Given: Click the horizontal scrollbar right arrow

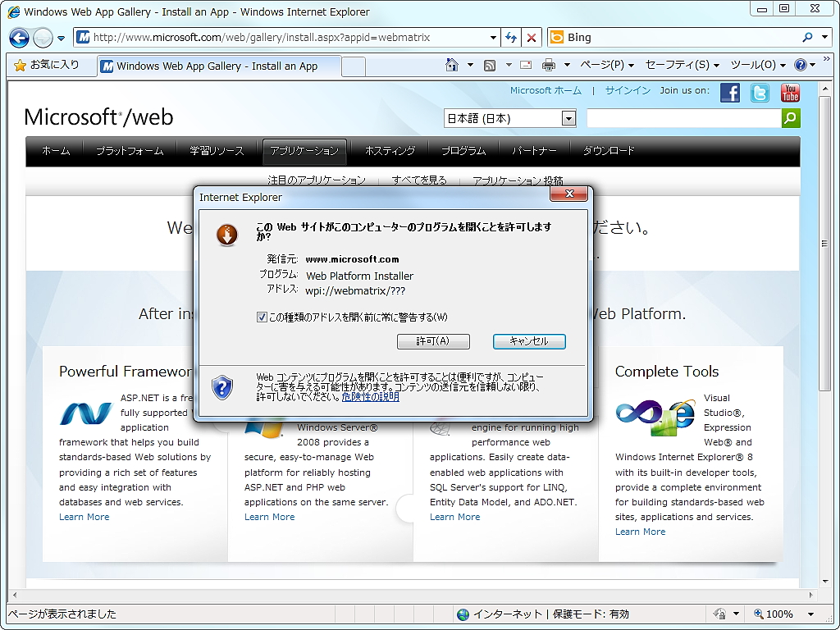Looking at the screenshot, I should click(810, 595).
